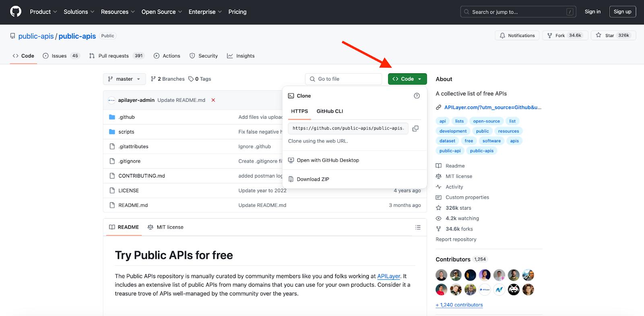Copy the HTTPS clone URL to clipboard
Viewport: 644px width, 316px height.
[x=415, y=128]
